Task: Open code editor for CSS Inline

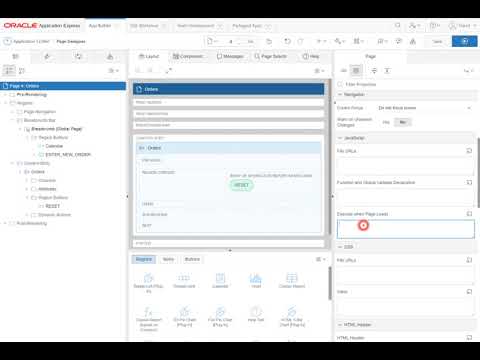Action: point(469,292)
